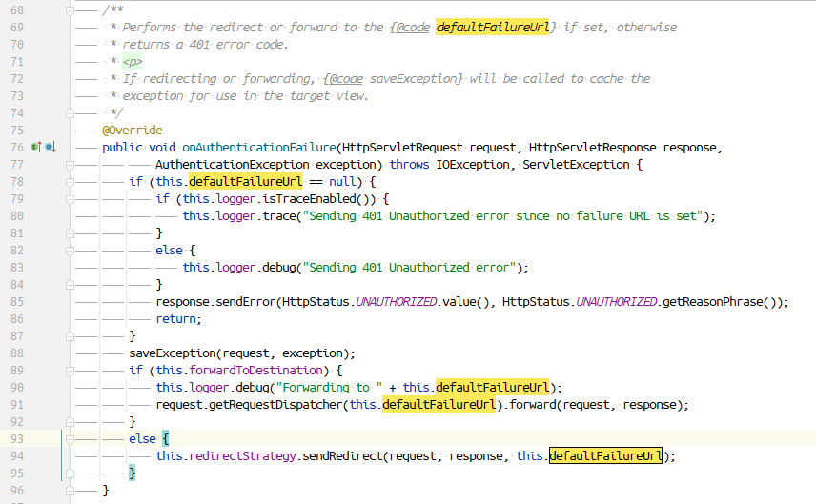The height and width of the screenshot is (504, 816).
Task: Click the selected defaultFailureUrl on line 94
Action: coord(605,456)
